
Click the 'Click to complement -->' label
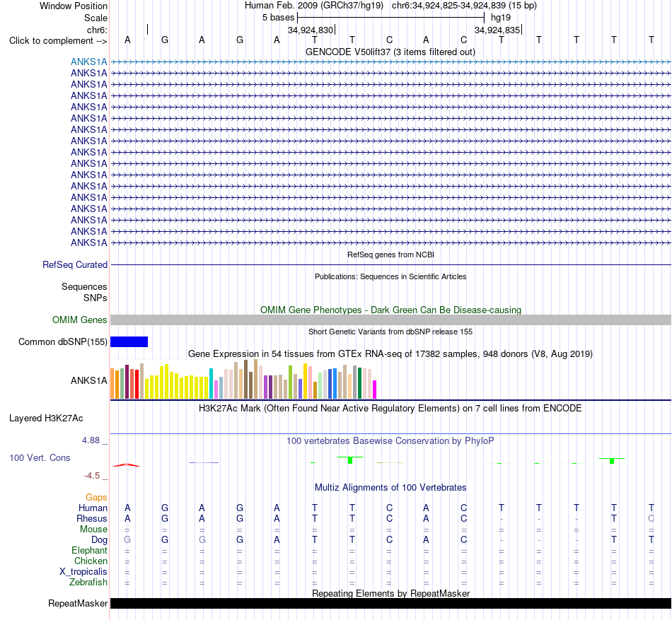tap(58, 41)
